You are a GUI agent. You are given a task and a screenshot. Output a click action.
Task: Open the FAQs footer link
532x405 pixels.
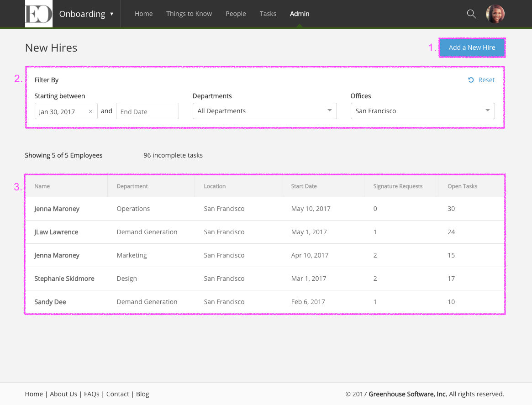click(91, 394)
